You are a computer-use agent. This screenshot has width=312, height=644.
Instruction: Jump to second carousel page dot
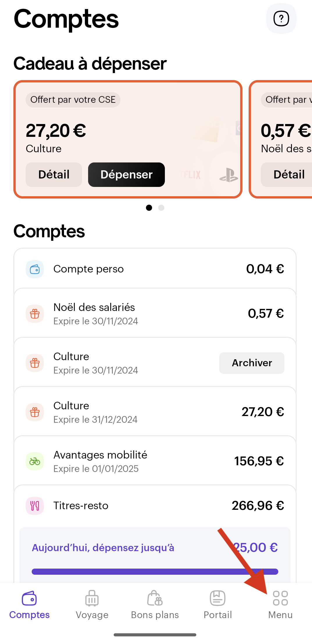[161, 208]
